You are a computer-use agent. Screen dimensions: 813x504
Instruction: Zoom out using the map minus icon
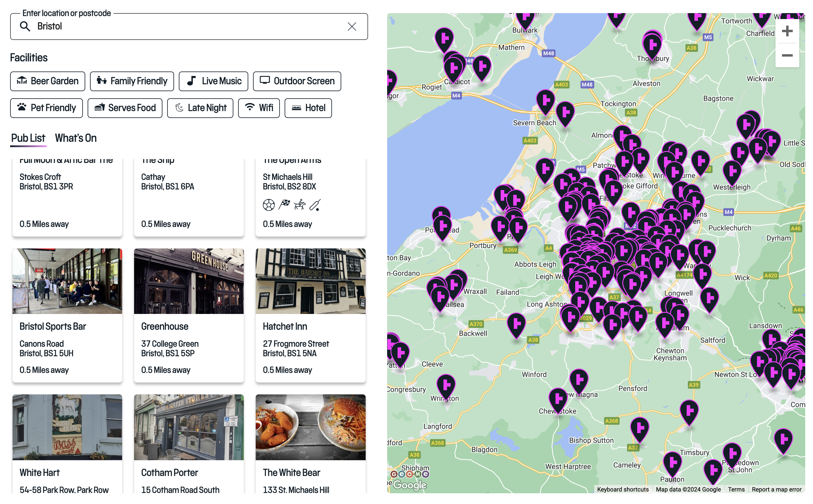pos(787,56)
